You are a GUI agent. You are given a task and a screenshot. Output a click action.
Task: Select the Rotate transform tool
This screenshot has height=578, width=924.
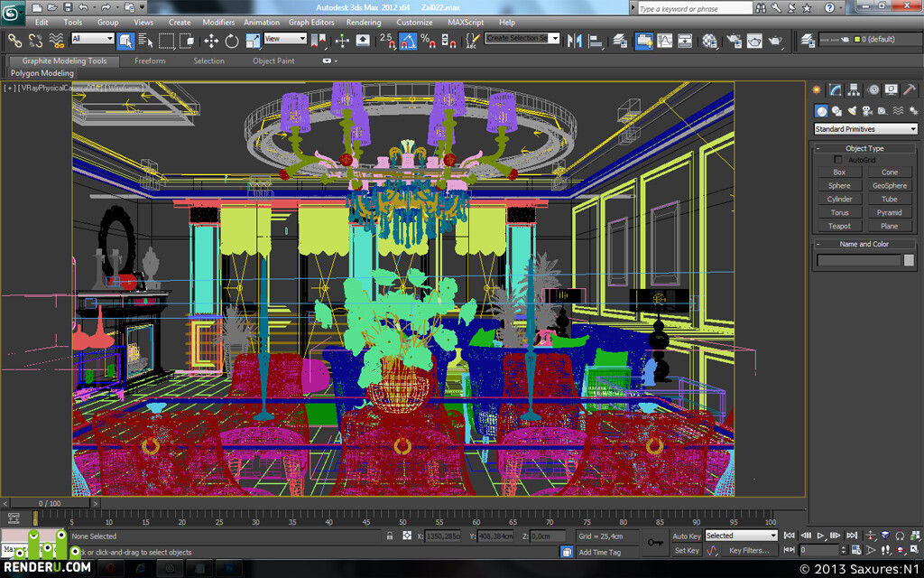pyautogui.click(x=232, y=41)
